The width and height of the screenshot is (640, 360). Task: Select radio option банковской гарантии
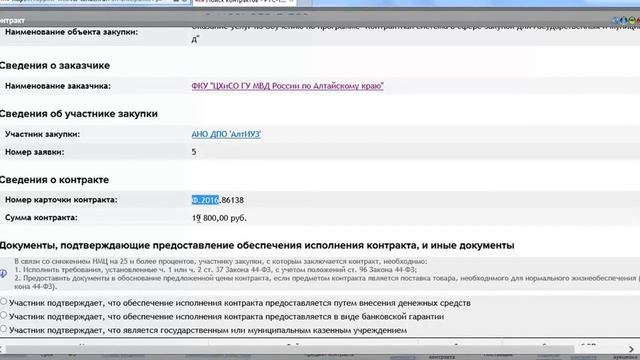coord(4,315)
